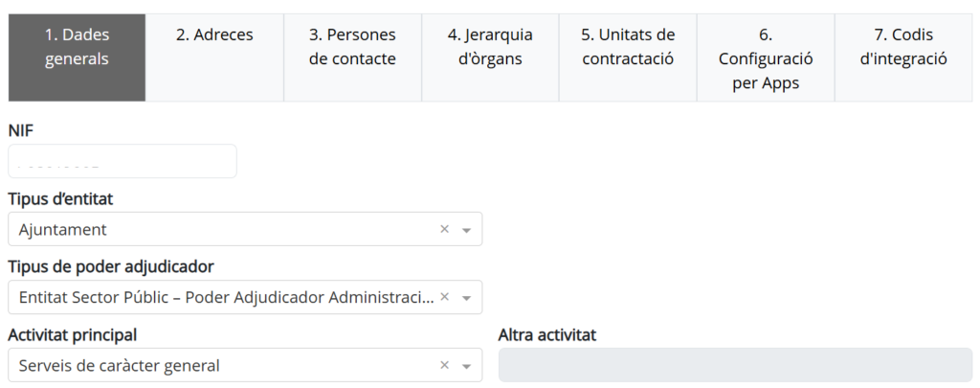Viewport: 980px width, 388px height.
Task: Switch to the Codis d'integració tab
Action: coord(903,57)
